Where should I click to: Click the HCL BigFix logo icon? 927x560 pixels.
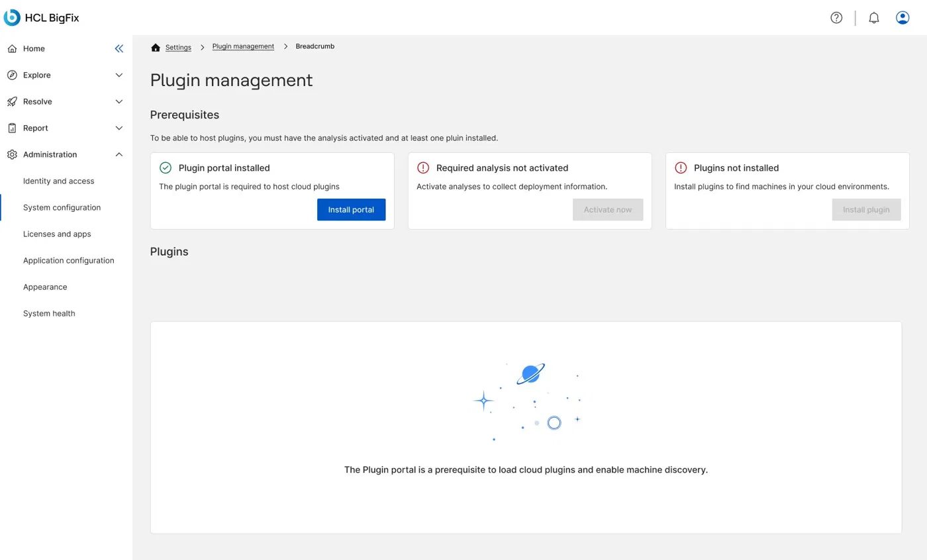click(12, 18)
